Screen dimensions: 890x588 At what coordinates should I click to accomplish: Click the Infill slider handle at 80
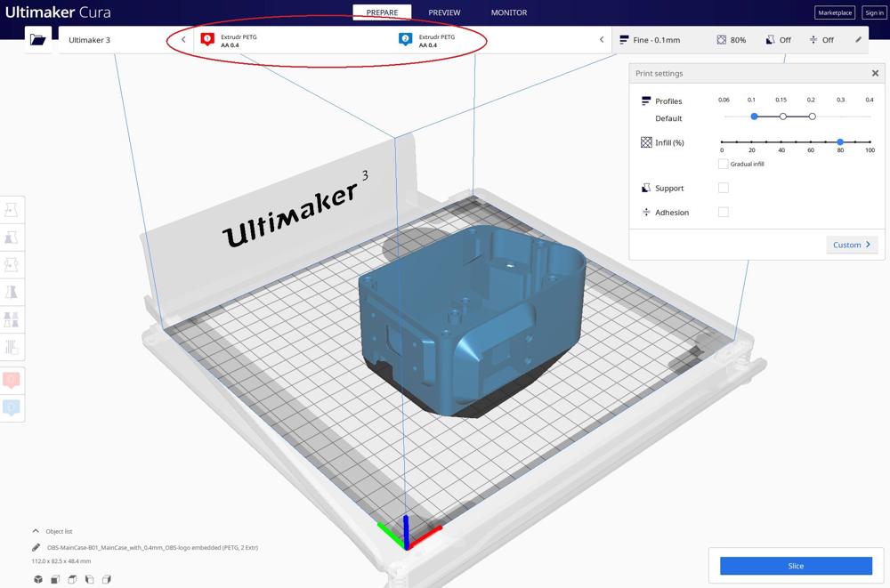840,142
